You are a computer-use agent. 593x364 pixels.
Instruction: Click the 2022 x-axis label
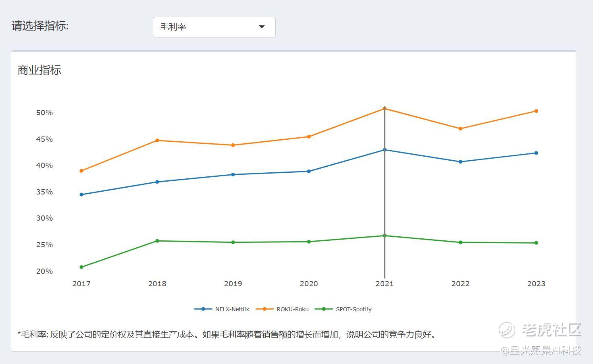tap(460, 283)
